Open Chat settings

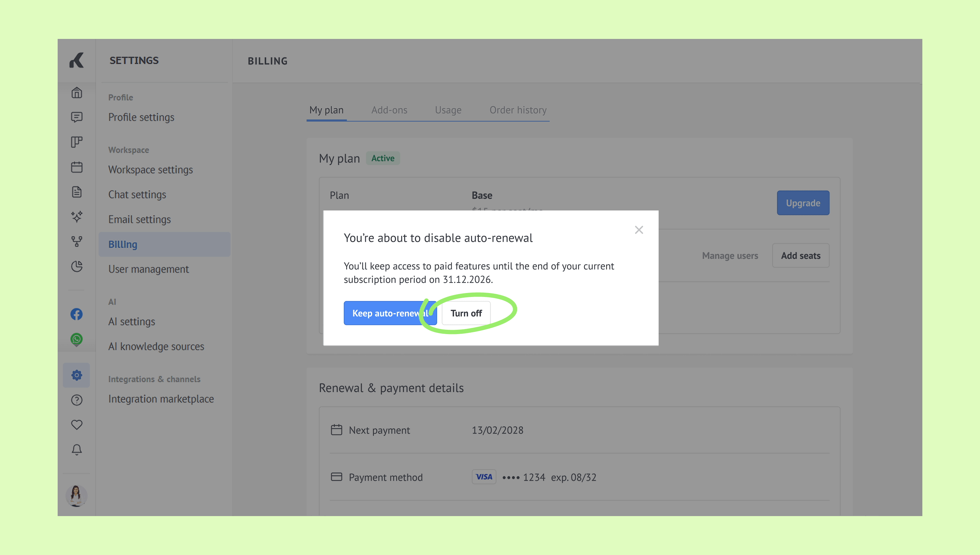(137, 194)
